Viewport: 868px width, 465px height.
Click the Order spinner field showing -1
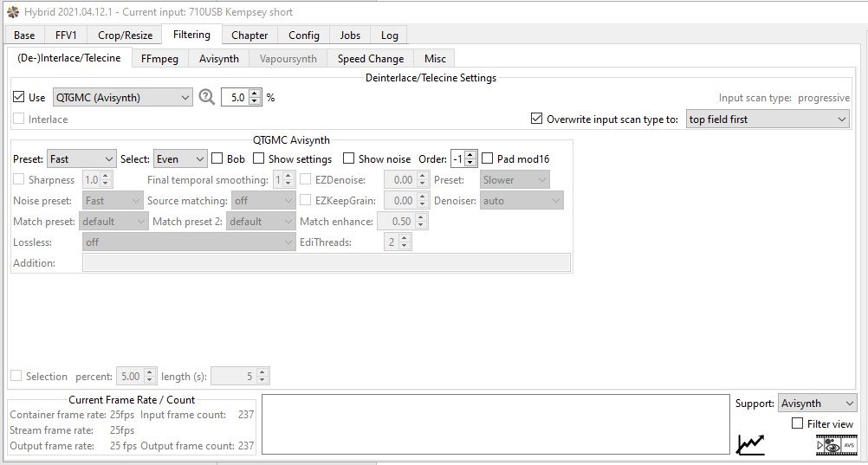pos(457,158)
